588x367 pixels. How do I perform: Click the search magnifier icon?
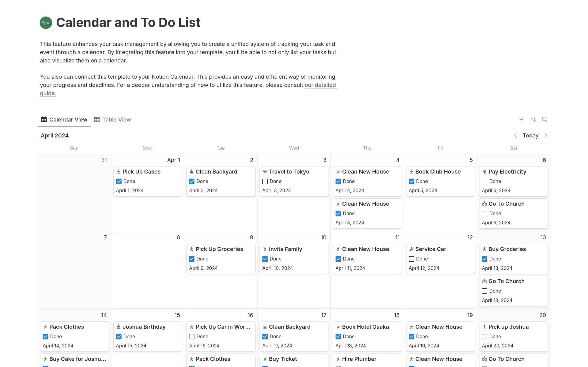[545, 120]
